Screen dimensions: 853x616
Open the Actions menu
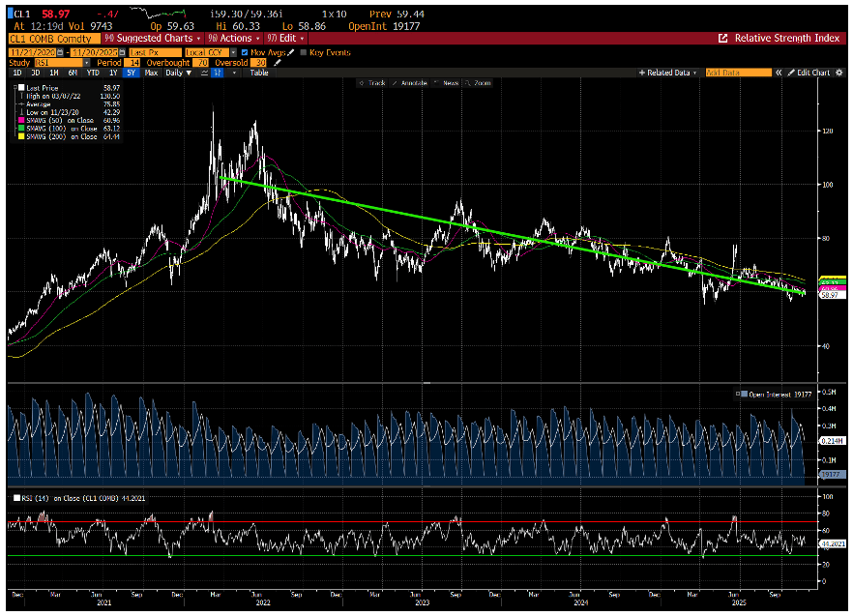[x=234, y=38]
